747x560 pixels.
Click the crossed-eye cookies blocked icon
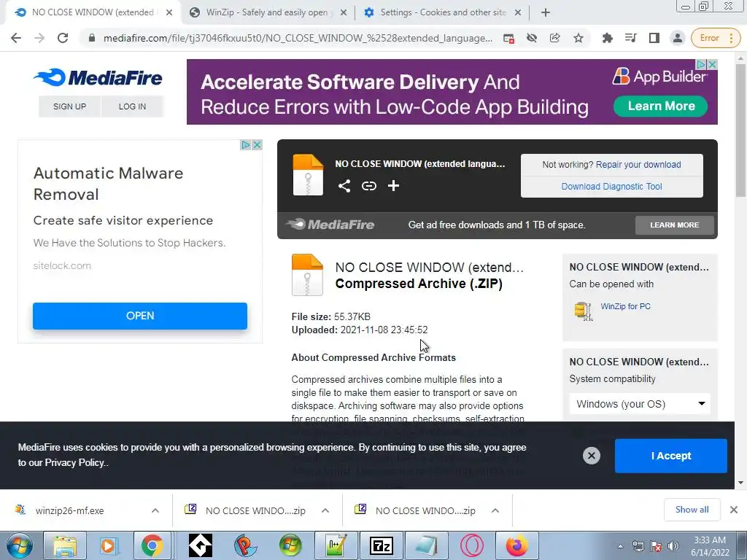point(532,38)
